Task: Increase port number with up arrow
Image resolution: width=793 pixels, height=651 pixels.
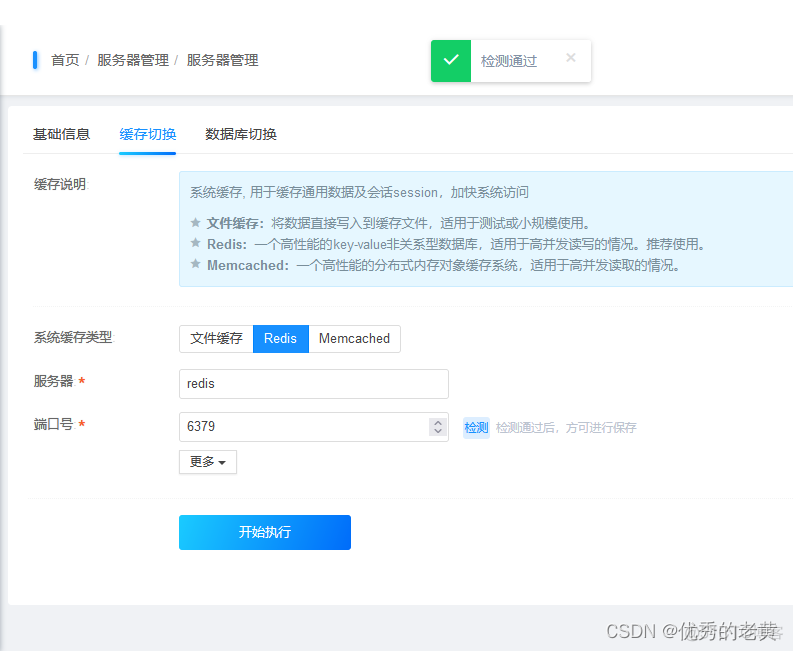Action: pyautogui.click(x=438, y=423)
